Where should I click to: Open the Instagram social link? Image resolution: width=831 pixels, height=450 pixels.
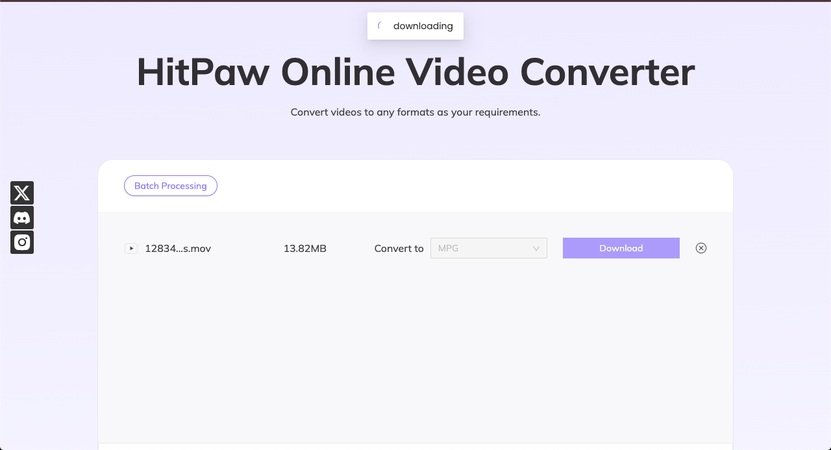[22, 242]
